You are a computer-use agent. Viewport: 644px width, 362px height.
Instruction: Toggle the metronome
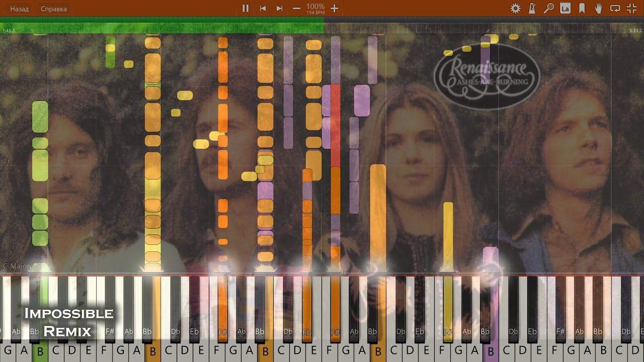tap(532, 8)
